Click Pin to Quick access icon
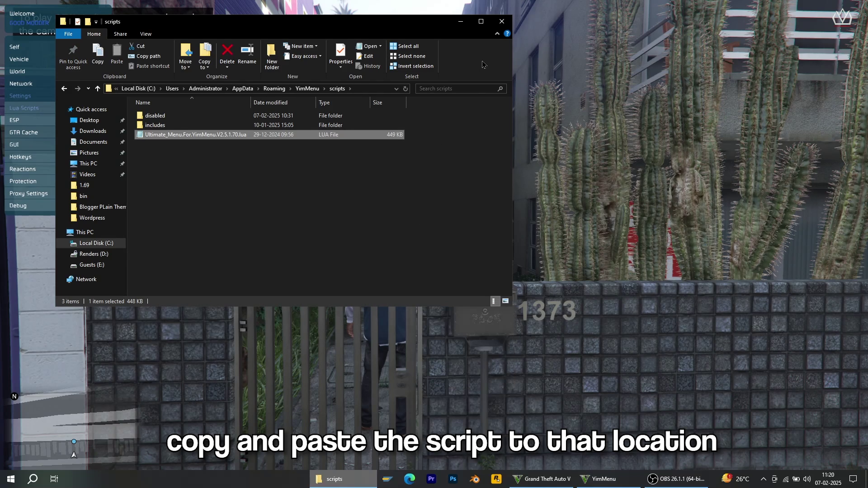 tap(73, 50)
